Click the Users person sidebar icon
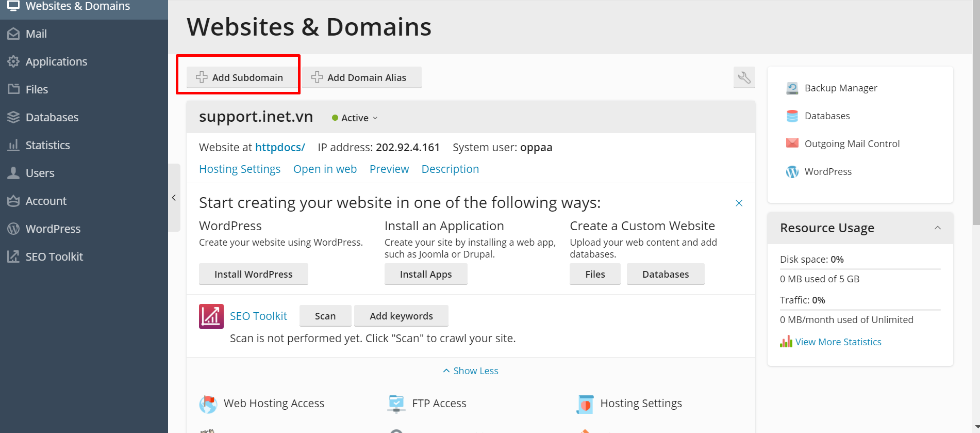This screenshot has height=433, width=980. pyautogui.click(x=13, y=173)
